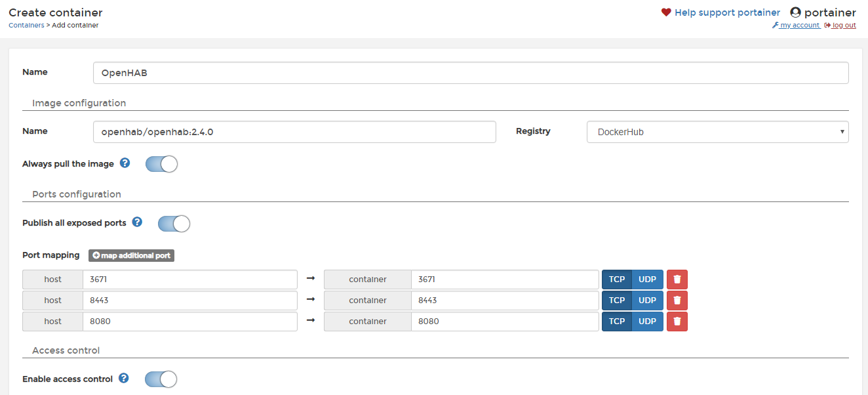Click the container port field with 3671

[x=505, y=280]
